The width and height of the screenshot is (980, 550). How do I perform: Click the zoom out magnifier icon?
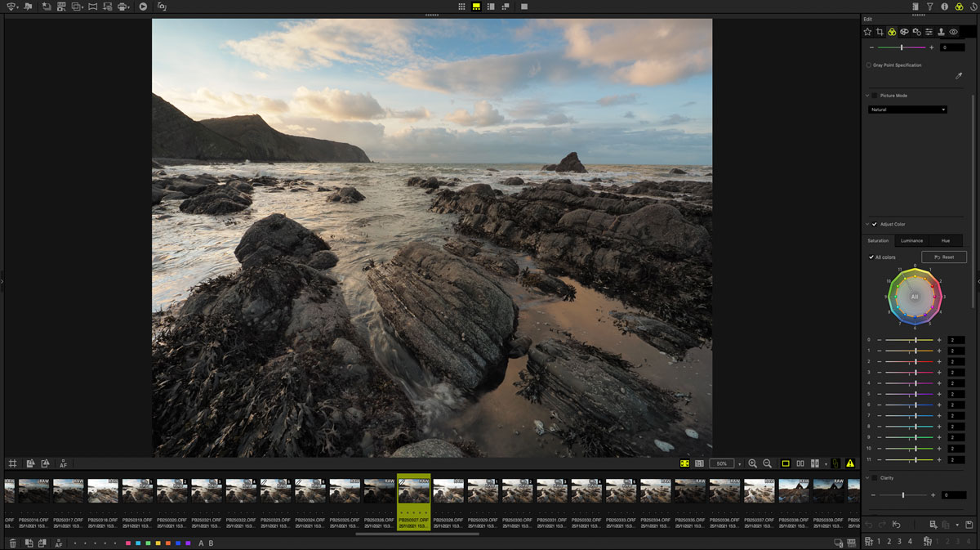(x=767, y=463)
